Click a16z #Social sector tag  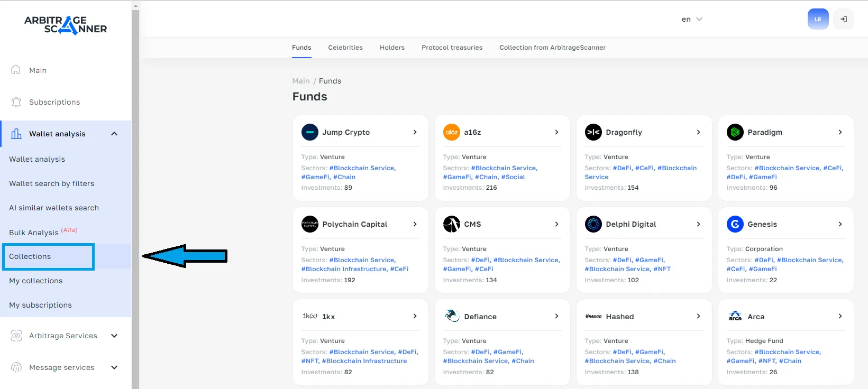(513, 177)
